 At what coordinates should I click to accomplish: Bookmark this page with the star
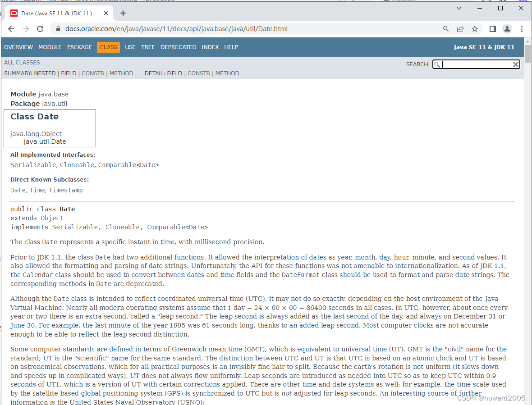click(x=475, y=29)
